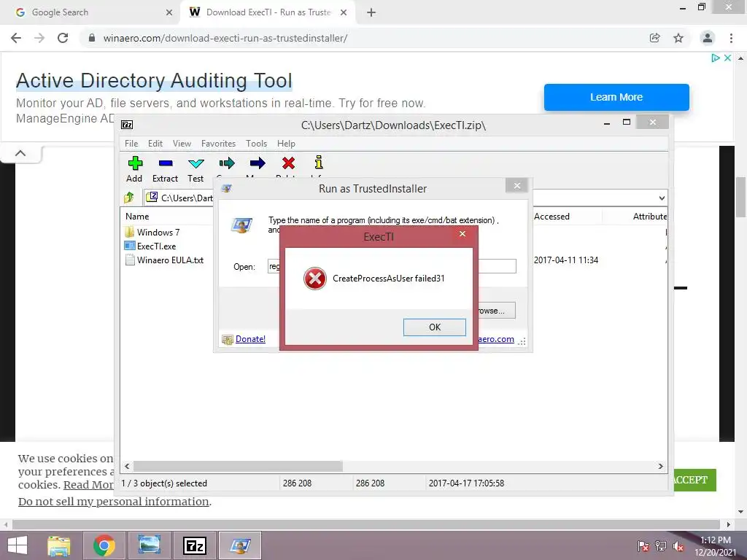Image resolution: width=747 pixels, height=560 pixels.
Task: Share this page icon in address bar
Action: [654, 38]
